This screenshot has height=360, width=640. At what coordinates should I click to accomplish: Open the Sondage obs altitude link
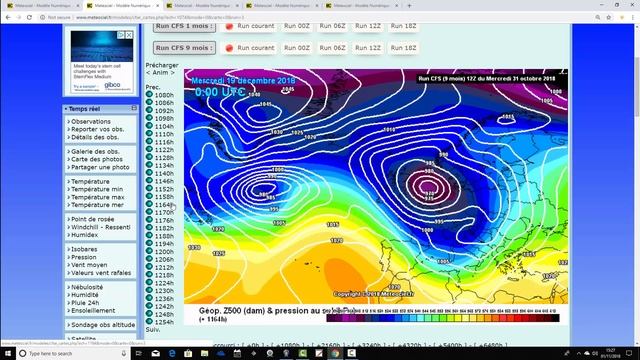pos(103,324)
